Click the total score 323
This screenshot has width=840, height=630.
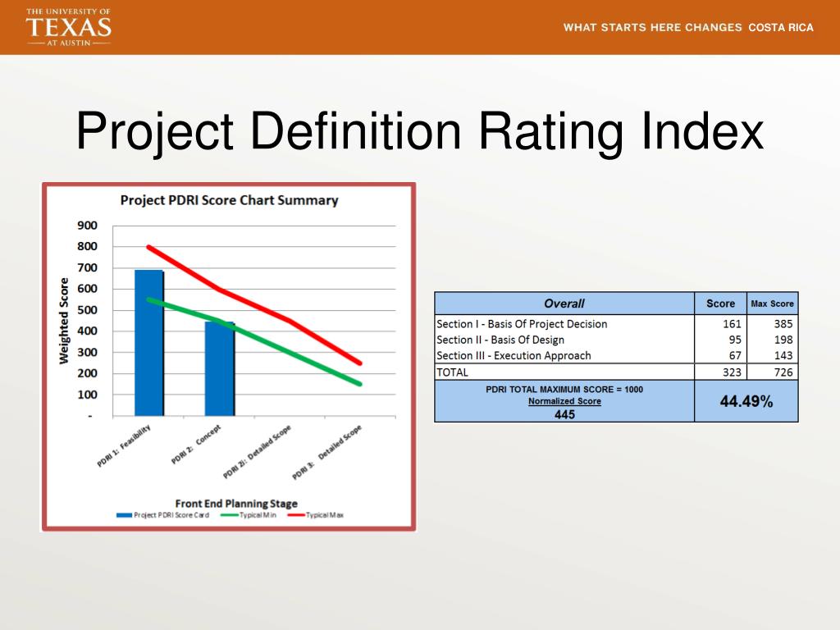(x=732, y=372)
